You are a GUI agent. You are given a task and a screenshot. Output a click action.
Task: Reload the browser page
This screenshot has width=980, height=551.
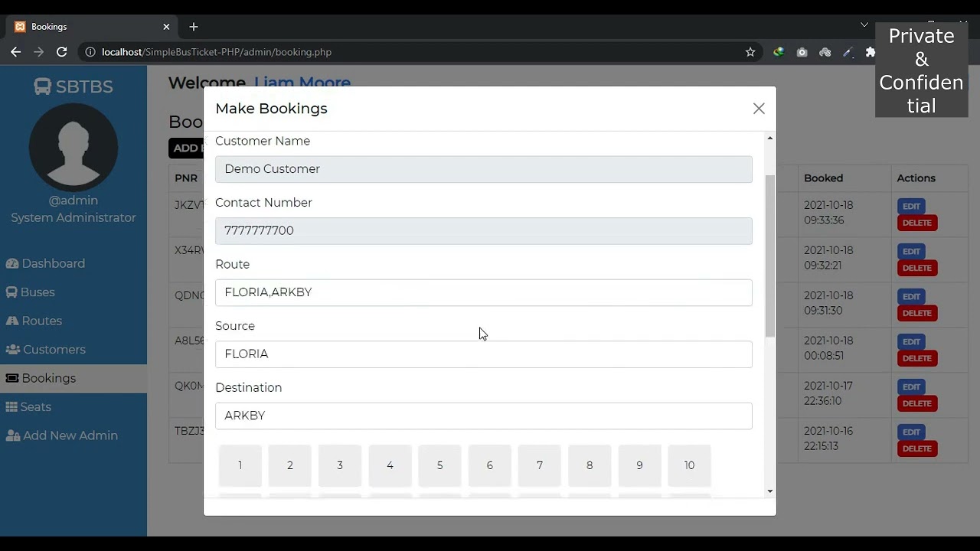62,52
